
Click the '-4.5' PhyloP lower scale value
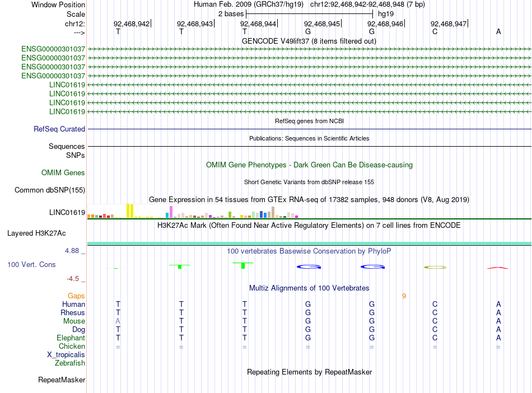pyautogui.click(x=73, y=279)
